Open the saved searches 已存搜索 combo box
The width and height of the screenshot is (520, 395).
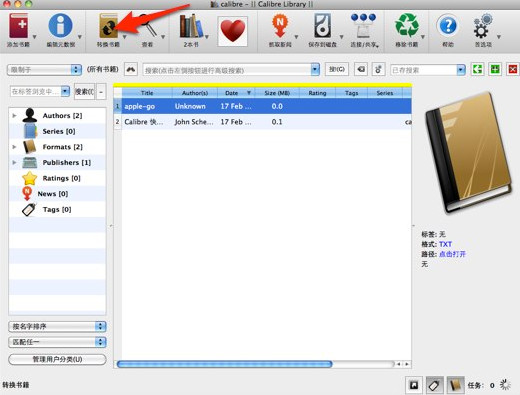pyautogui.click(x=428, y=70)
